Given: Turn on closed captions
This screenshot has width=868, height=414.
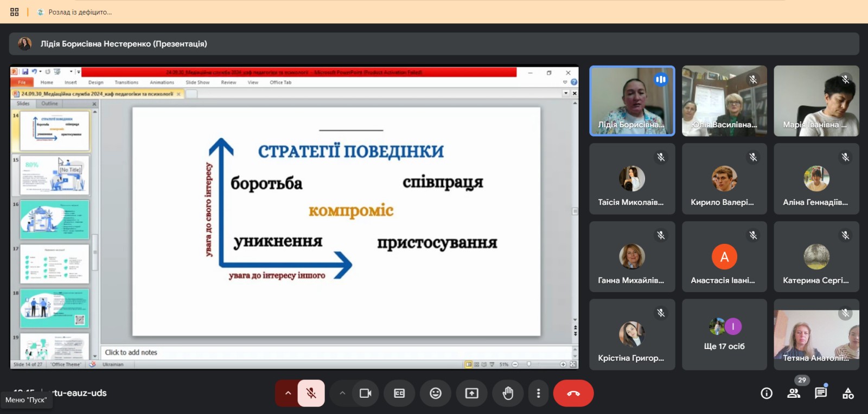Looking at the screenshot, I should coord(399,393).
